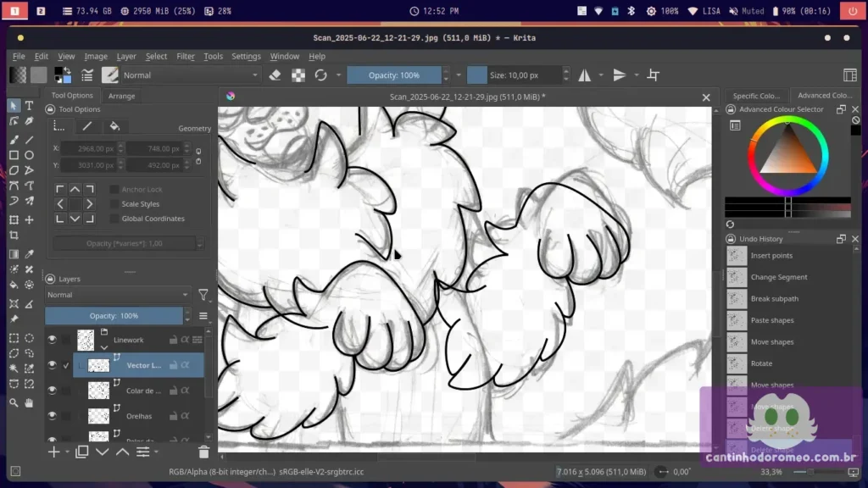Open the Filter menu
This screenshot has width=868, height=488.
click(186, 57)
